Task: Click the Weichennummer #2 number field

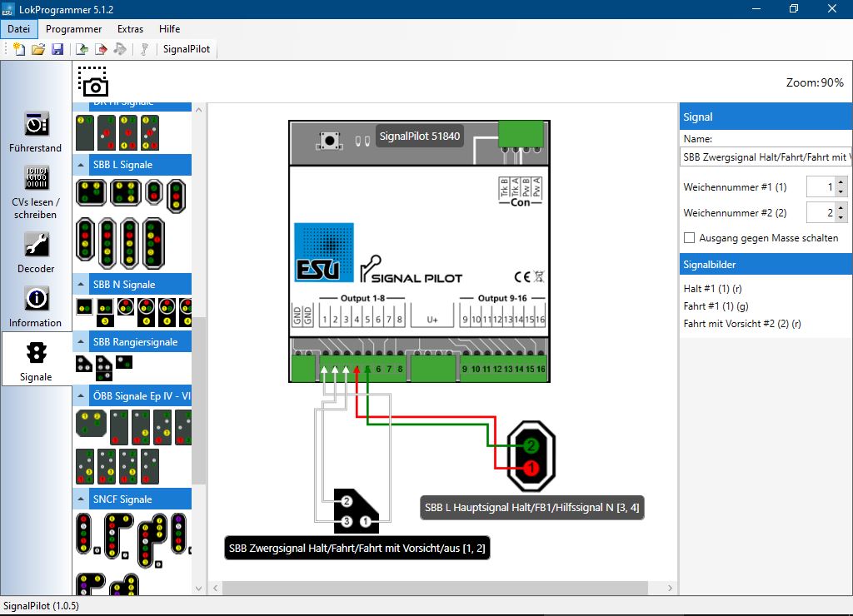Action: click(x=821, y=212)
